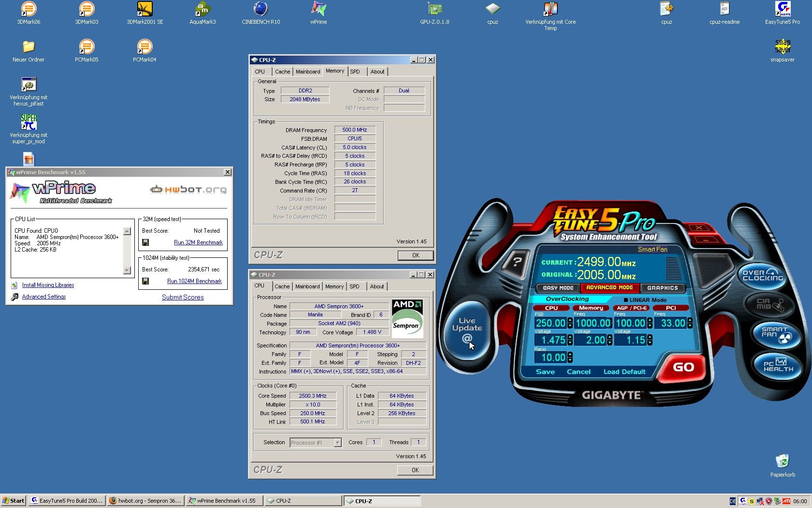Click Run 32M Benchmark link
Screen dimensions: 812x508
(x=198, y=242)
